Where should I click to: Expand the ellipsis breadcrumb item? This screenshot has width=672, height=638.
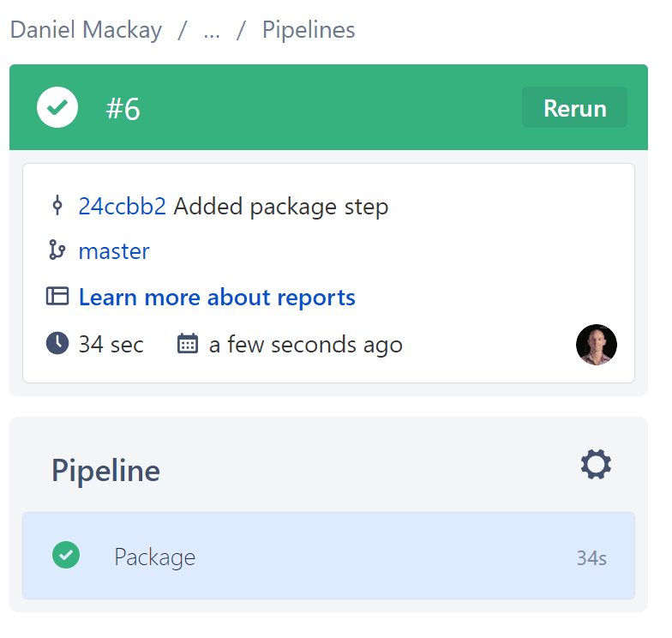(212, 31)
